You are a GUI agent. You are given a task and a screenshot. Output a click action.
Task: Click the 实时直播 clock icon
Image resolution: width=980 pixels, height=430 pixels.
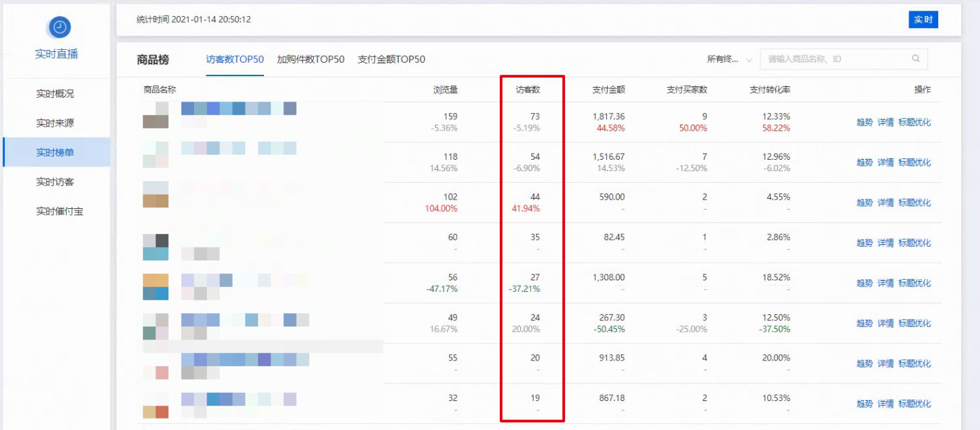[58, 27]
